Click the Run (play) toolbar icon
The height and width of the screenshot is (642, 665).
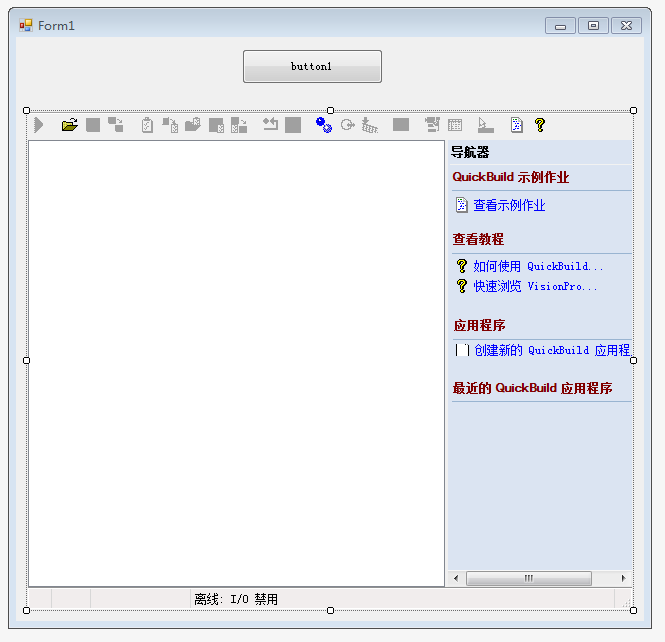click(39, 125)
